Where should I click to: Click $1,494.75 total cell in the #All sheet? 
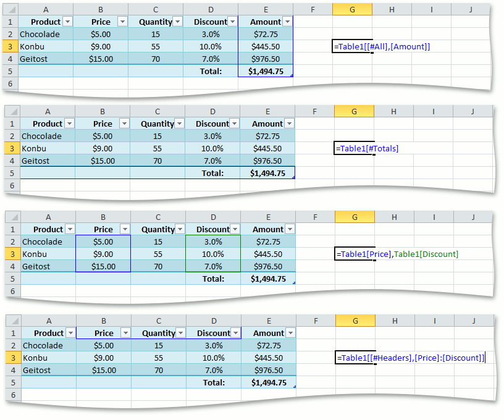[266, 72]
